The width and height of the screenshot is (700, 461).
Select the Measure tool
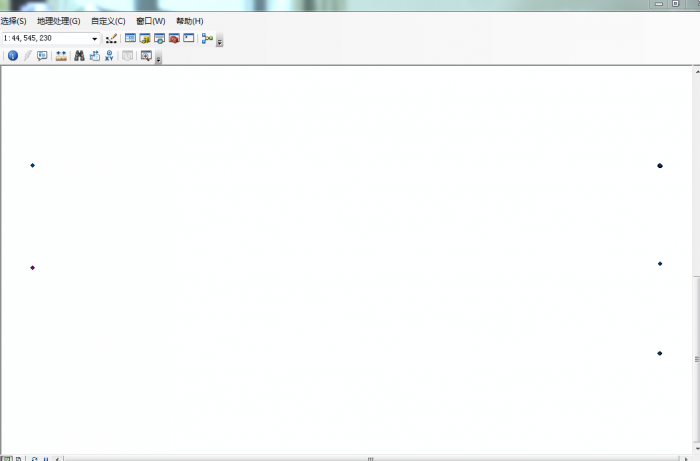pos(61,56)
